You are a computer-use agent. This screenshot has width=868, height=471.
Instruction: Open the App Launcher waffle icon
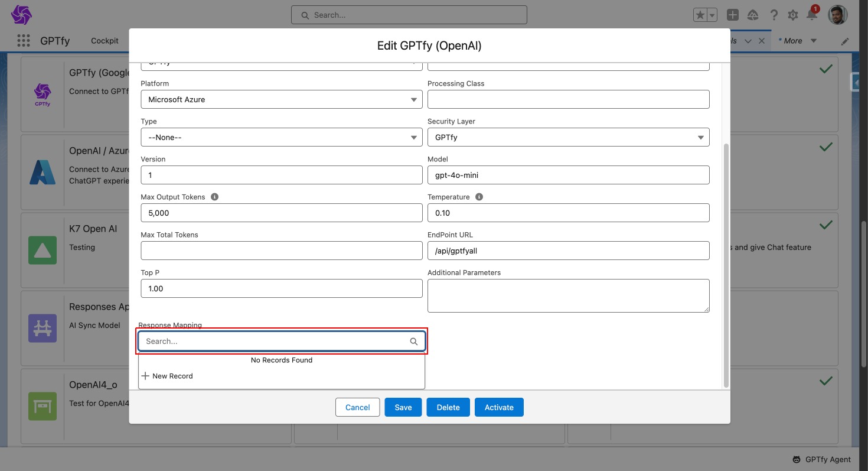point(24,41)
